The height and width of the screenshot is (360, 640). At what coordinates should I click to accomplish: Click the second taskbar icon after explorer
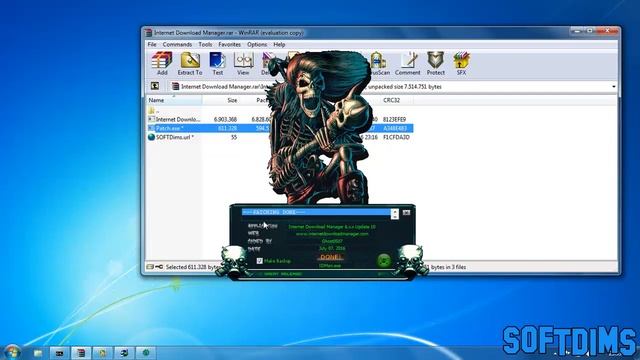click(81, 353)
